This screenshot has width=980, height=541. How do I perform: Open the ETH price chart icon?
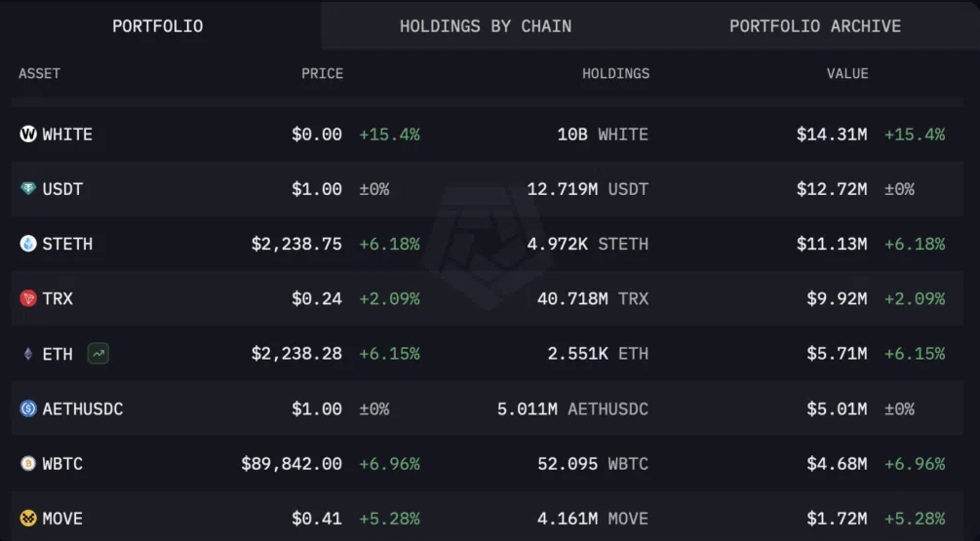coord(98,354)
